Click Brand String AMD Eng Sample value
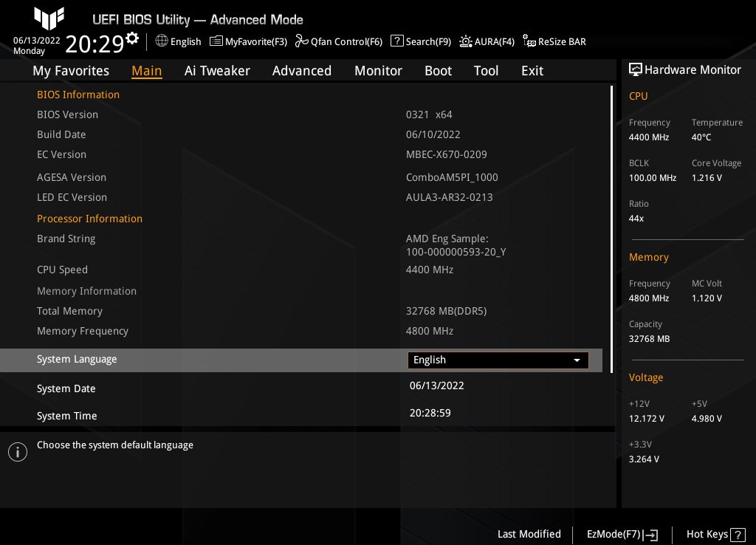 [x=456, y=245]
